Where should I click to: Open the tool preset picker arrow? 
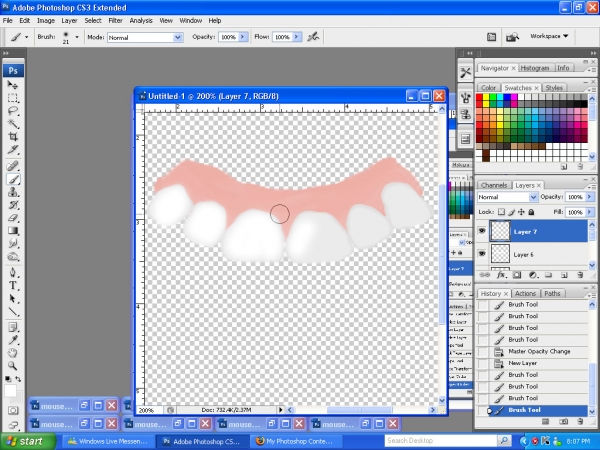click(x=26, y=37)
